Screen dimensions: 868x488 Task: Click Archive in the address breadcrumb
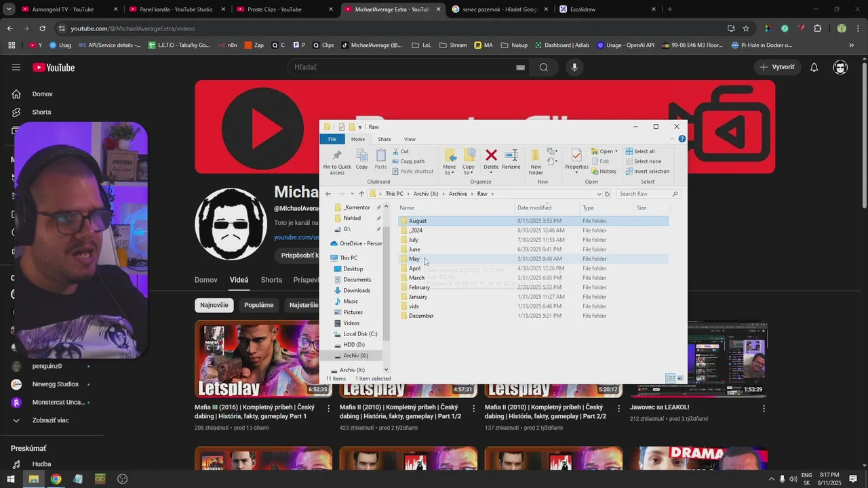click(458, 194)
